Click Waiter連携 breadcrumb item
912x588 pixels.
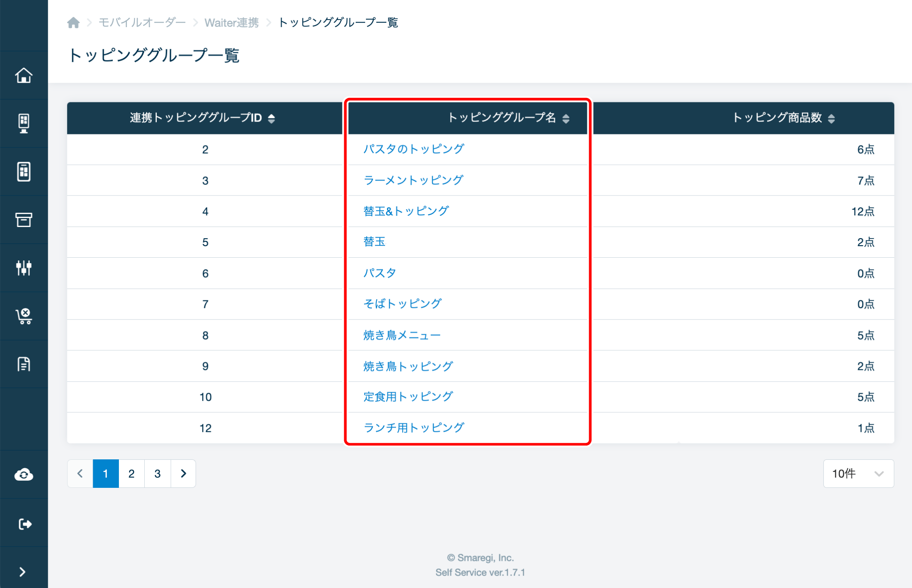pyautogui.click(x=232, y=22)
